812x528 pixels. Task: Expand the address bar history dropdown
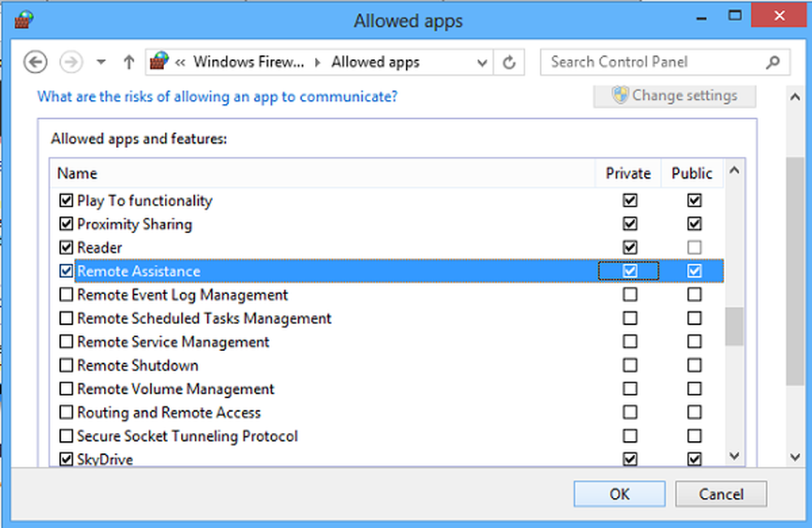click(x=482, y=62)
